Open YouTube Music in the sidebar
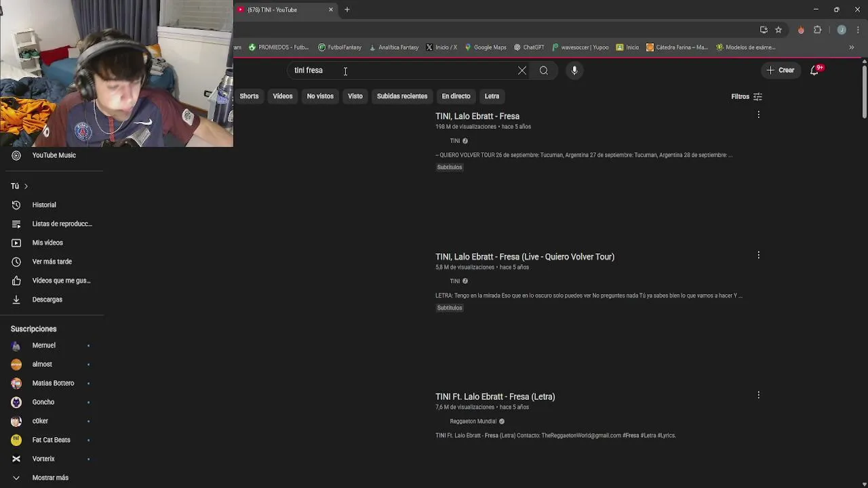This screenshot has height=488, width=868. coord(52,155)
